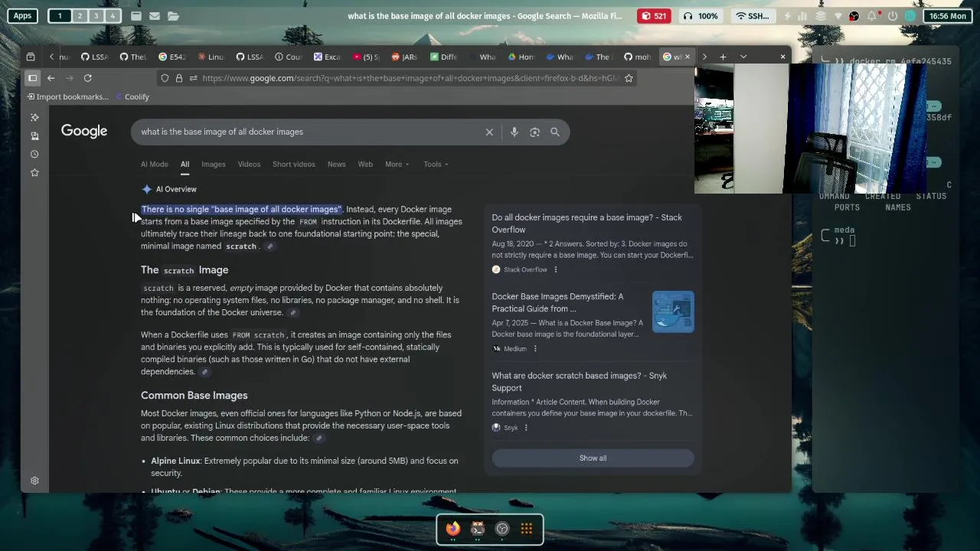Click the Show all sources button
Viewport: 980px width, 551px height.
[x=593, y=458]
